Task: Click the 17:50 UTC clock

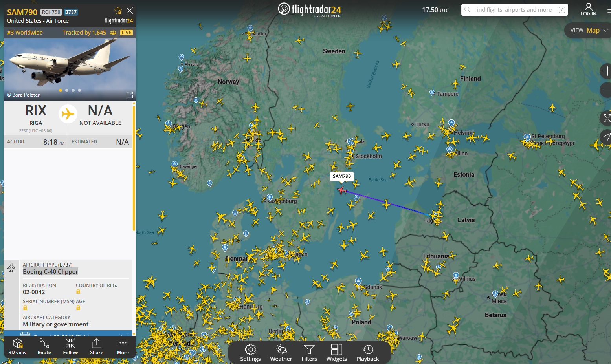Action: (x=435, y=10)
